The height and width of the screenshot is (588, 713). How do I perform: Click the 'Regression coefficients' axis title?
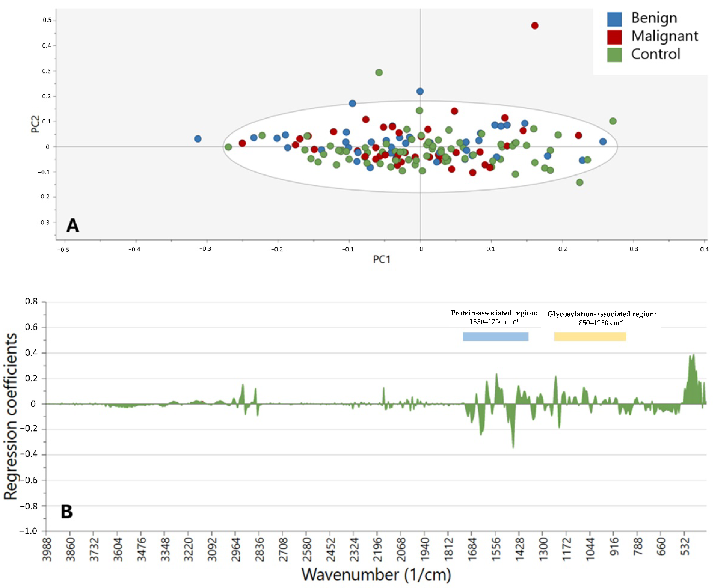(x=10, y=416)
